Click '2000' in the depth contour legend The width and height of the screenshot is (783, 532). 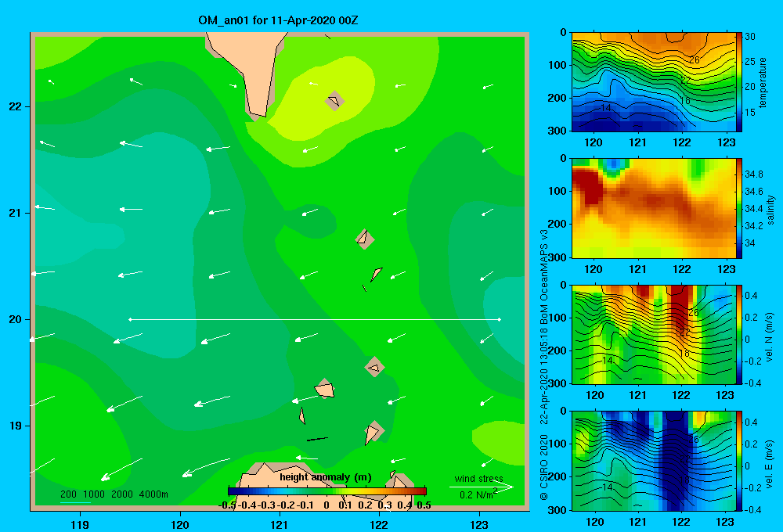122,494
